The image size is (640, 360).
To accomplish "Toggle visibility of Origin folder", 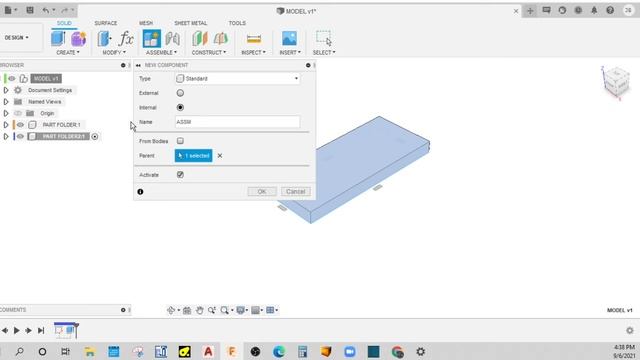I will [x=18, y=113].
